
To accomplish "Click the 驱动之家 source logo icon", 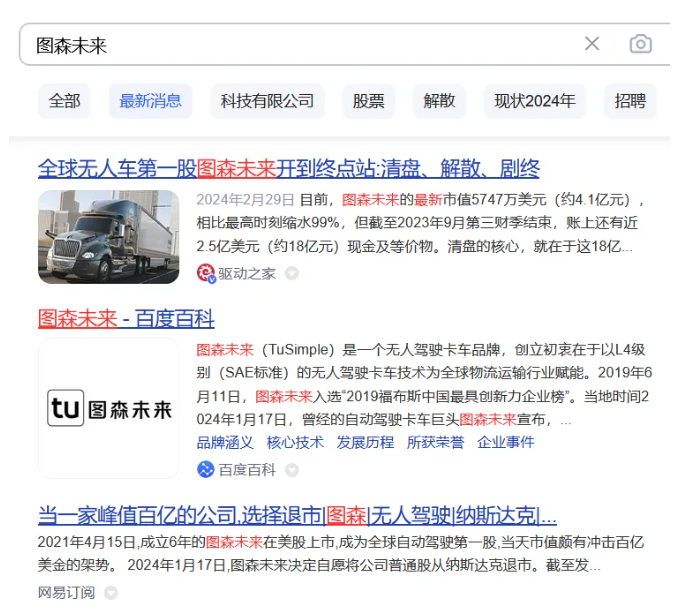I will pos(206,273).
